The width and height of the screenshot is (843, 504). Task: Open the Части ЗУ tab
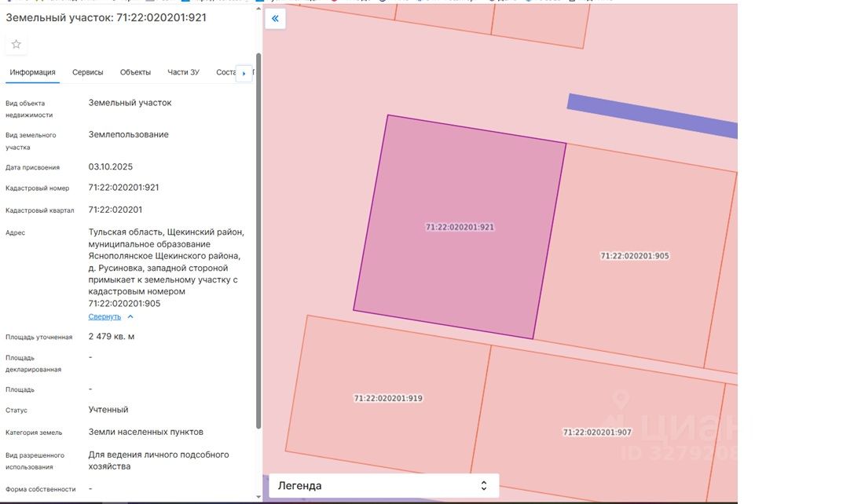pyautogui.click(x=183, y=72)
